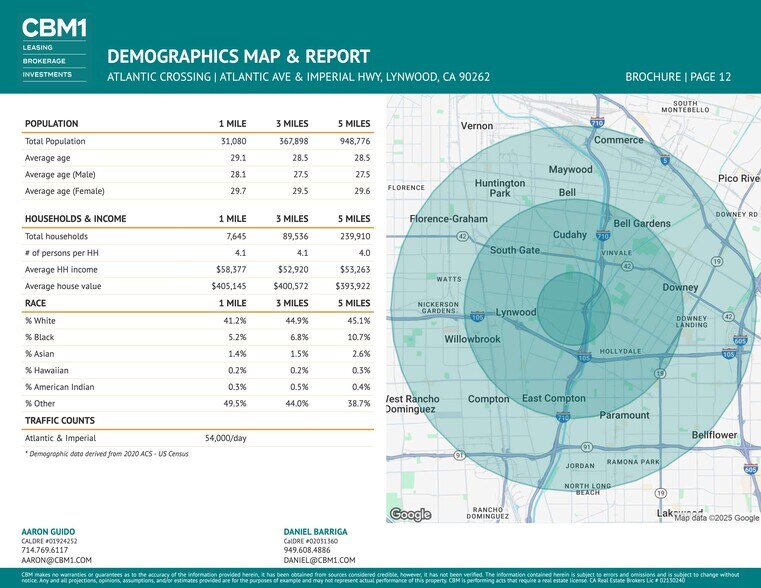
Task: Select the 710 shield below East Compton
Action: point(564,416)
